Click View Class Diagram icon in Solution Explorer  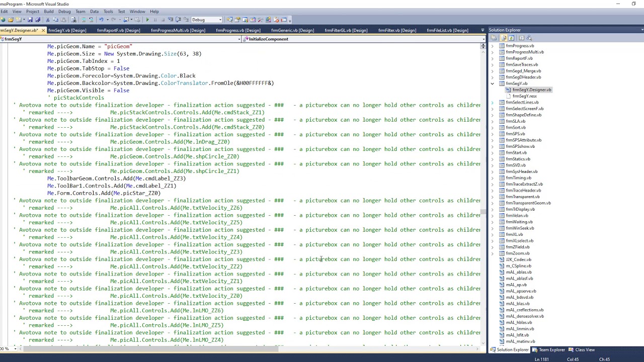click(x=529, y=38)
